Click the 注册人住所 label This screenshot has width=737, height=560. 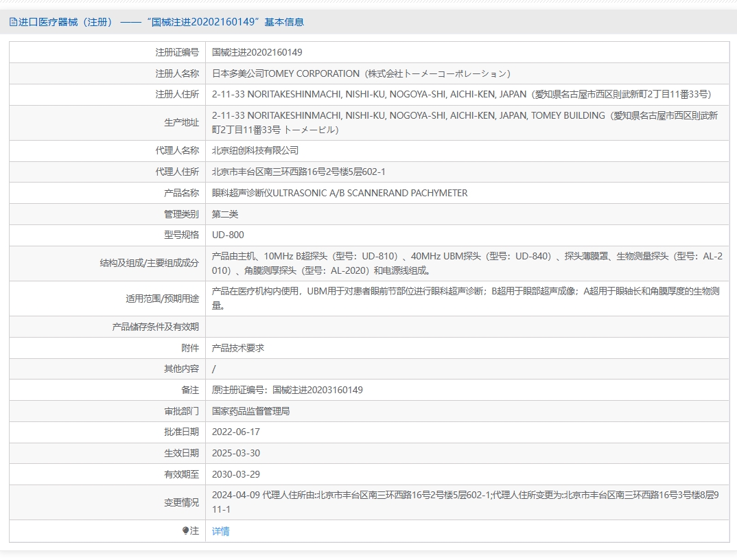point(177,95)
